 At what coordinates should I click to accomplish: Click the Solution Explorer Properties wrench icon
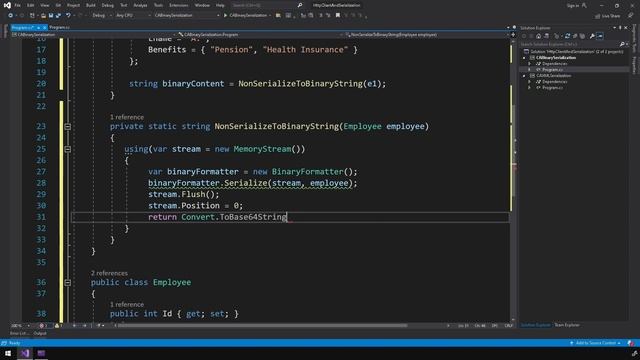592,36
